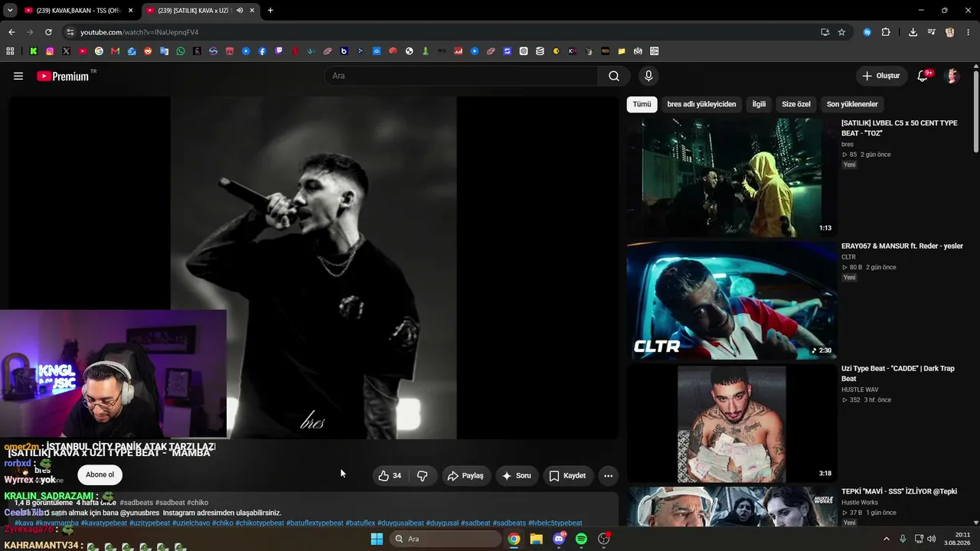This screenshot has height=551, width=980.
Task: Close the KAVAK,BAKAN - TSS tab
Action: (x=130, y=11)
